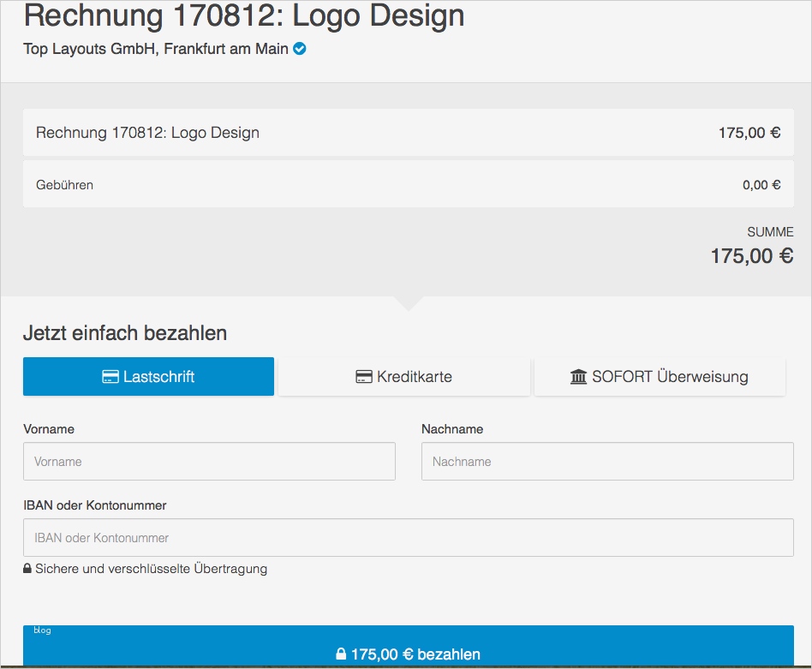The image size is (812, 669).
Task: Click the verified checkmark beside Top Layouts GmbH
Action: click(297, 49)
